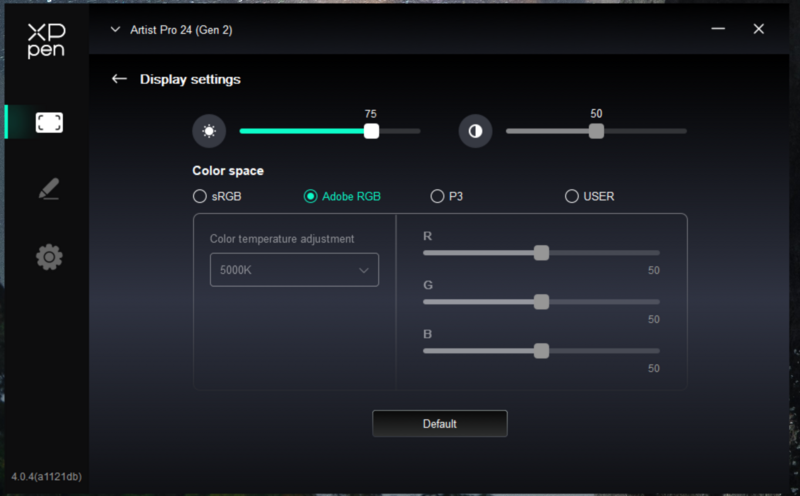This screenshot has width=800, height=496.
Task: Adjust the contrast slider handle at 50
Action: click(x=596, y=131)
